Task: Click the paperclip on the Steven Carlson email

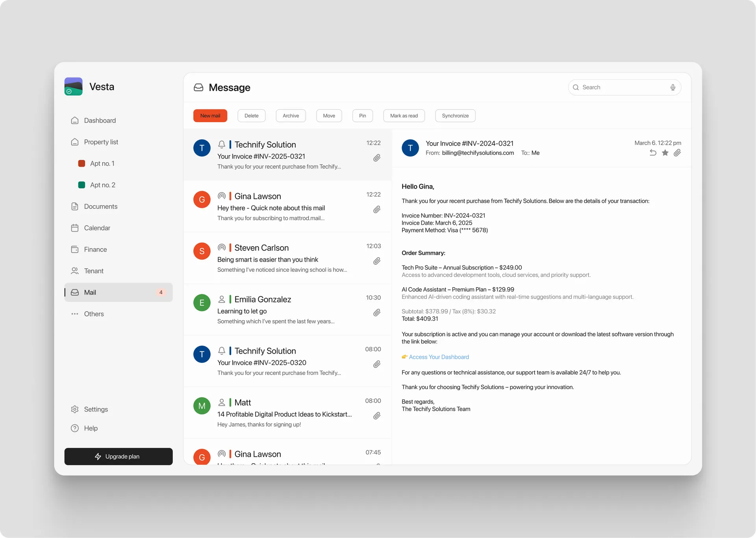Action: click(377, 261)
